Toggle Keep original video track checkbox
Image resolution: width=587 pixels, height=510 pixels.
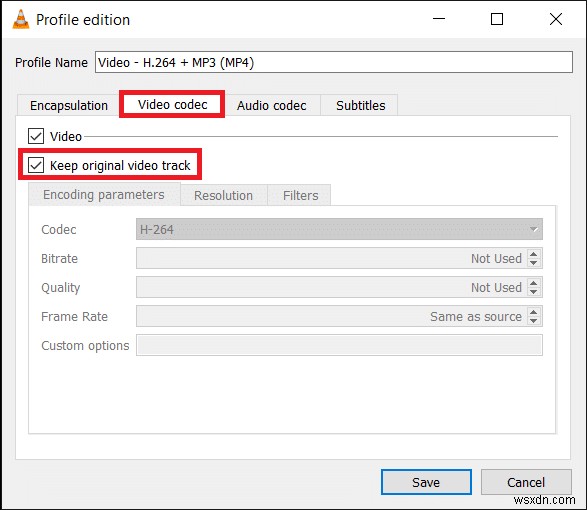click(36, 165)
